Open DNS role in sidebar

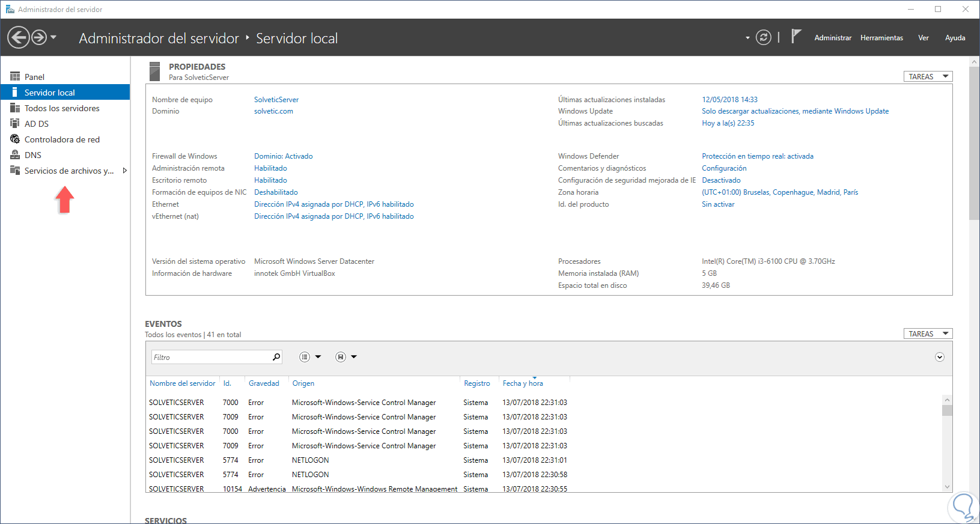(32, 155)
